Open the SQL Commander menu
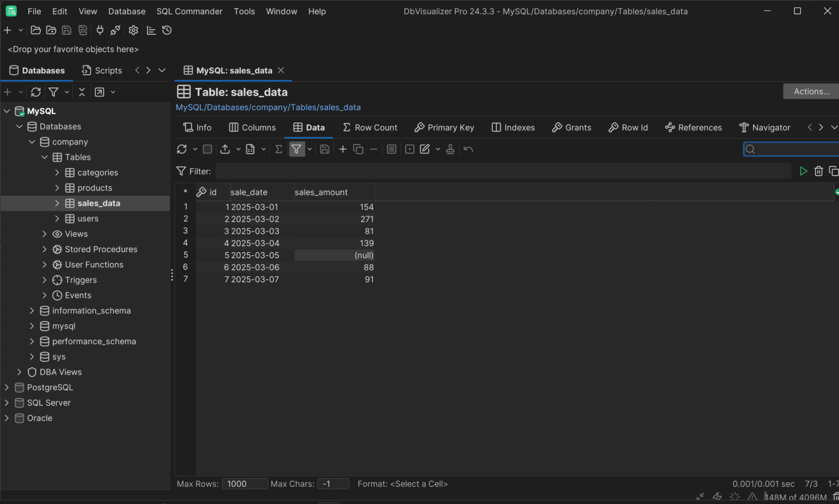 [x=189, y=11]
